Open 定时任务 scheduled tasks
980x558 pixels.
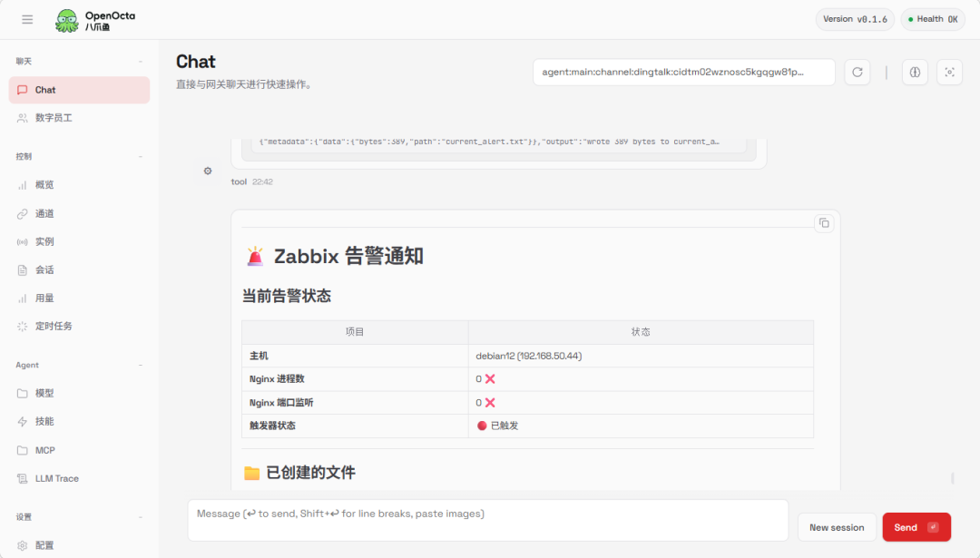coord(79,326)
